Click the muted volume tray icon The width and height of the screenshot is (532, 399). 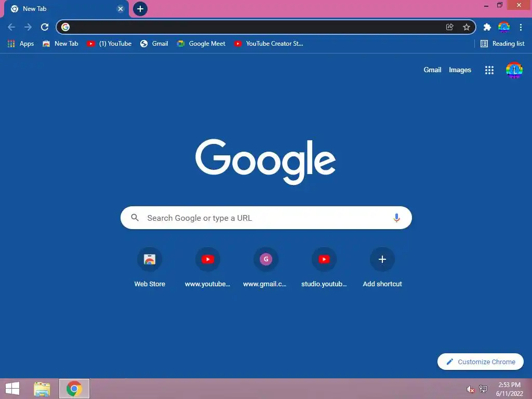(x=470, y=389)
